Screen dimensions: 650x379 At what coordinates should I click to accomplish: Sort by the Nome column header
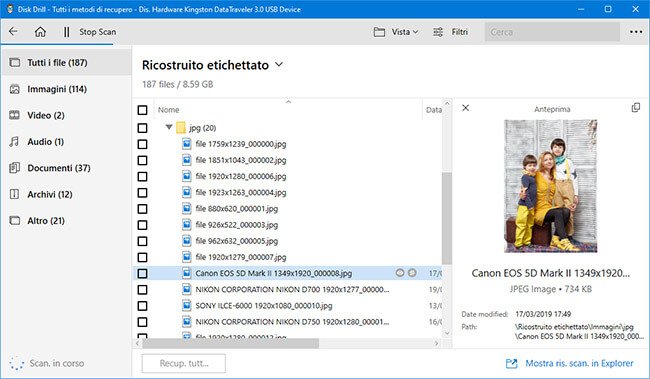168,110
